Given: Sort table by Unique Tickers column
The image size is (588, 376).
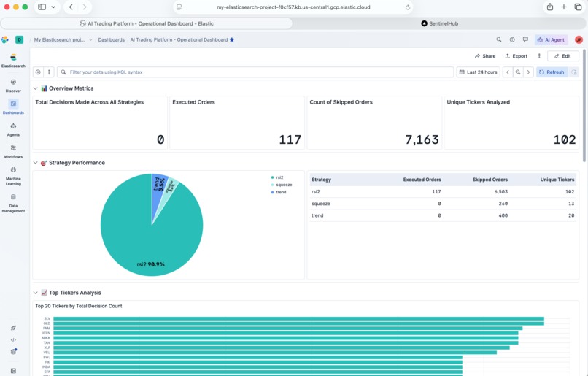Looking at the screenshot, I should (x=557, y=180).
